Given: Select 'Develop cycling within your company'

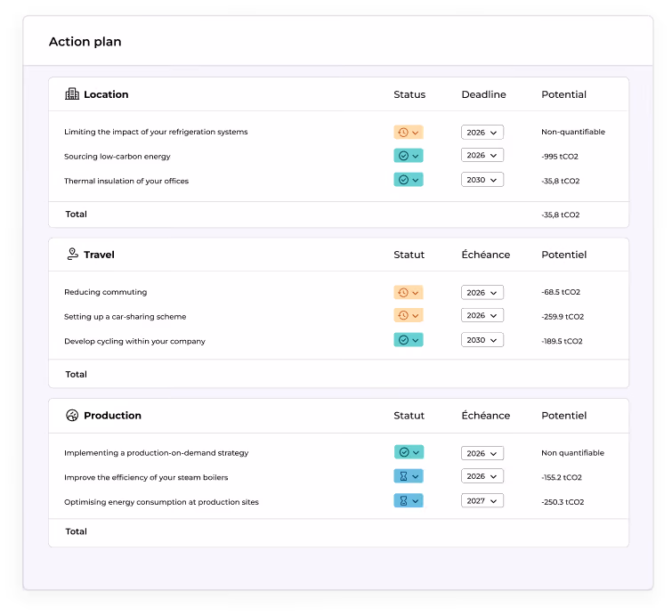Looking at the screenshot, I should (134, 341).
